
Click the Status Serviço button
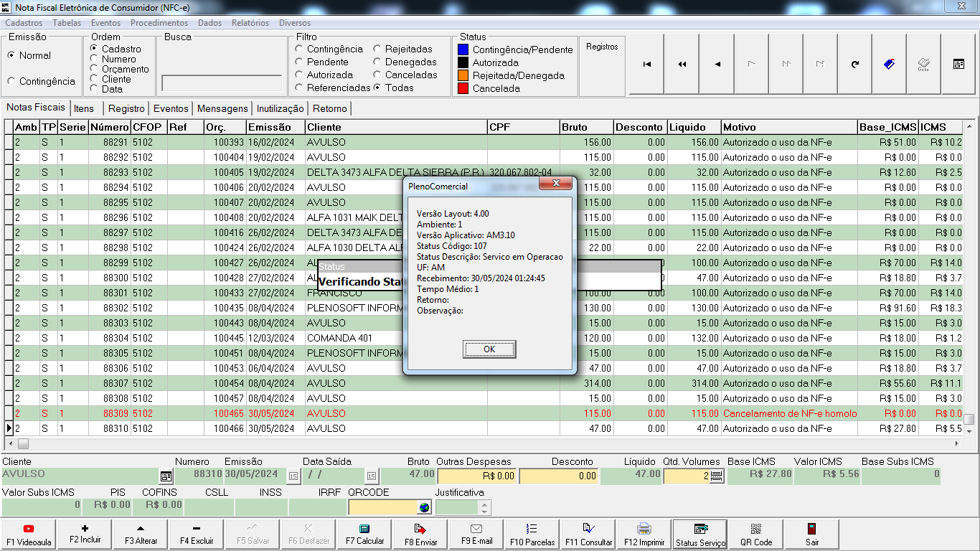click(700, 534)
